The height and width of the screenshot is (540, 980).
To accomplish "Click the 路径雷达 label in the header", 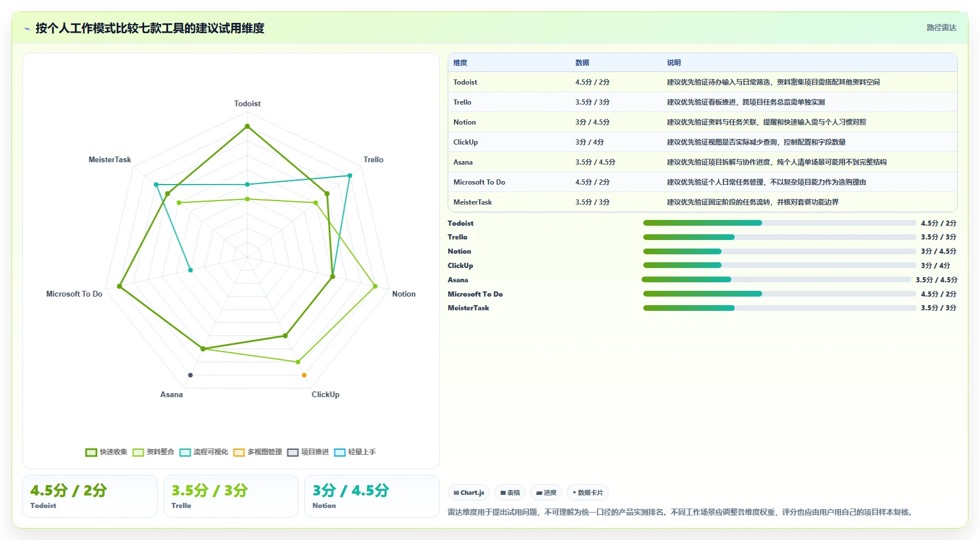I will point(941,27).
